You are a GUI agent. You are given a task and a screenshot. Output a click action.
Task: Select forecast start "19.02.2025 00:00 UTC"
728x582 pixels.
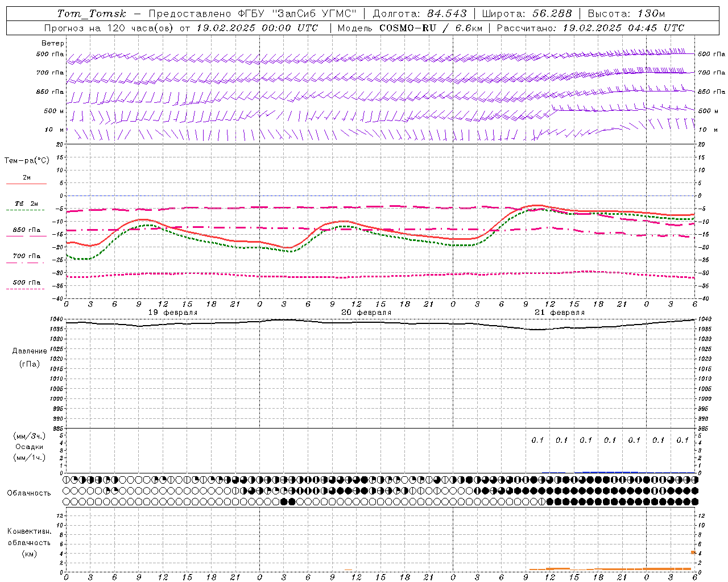tap(257, 28)
